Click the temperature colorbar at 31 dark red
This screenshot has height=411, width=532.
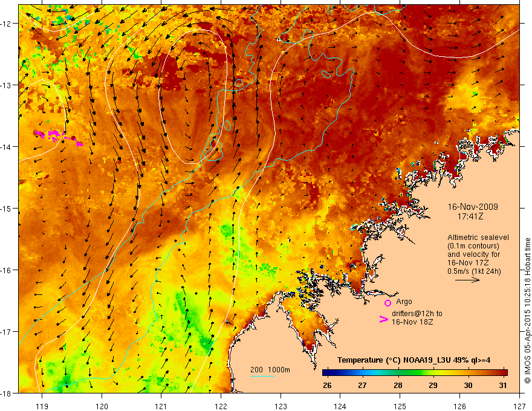click(x=503, y=373)
